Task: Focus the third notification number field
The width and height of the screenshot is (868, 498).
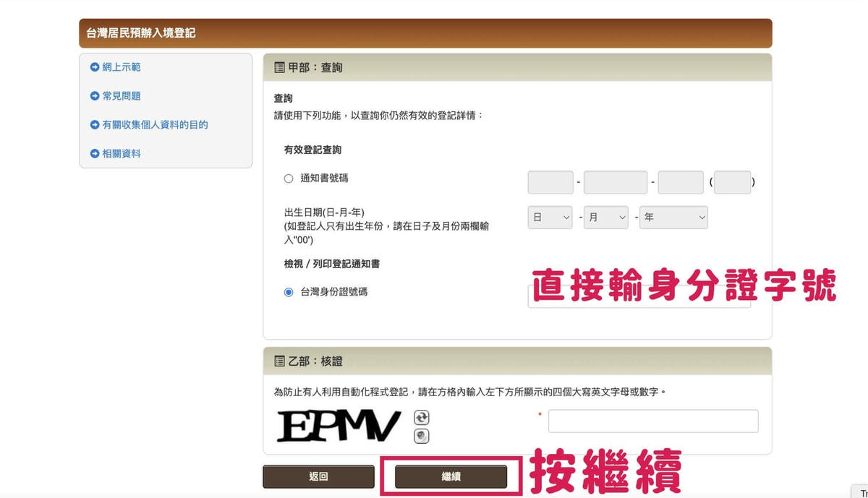Action: (681, 182)
